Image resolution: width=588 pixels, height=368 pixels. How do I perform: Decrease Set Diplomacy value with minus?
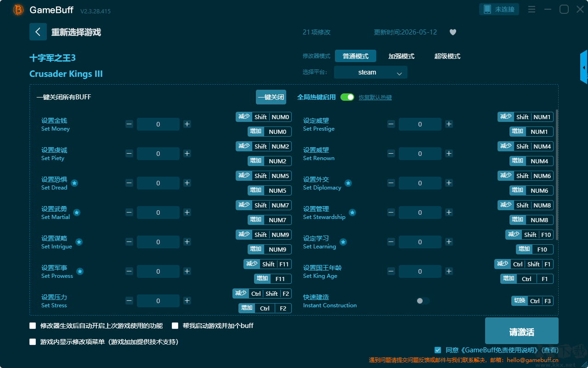pos(391,183)
